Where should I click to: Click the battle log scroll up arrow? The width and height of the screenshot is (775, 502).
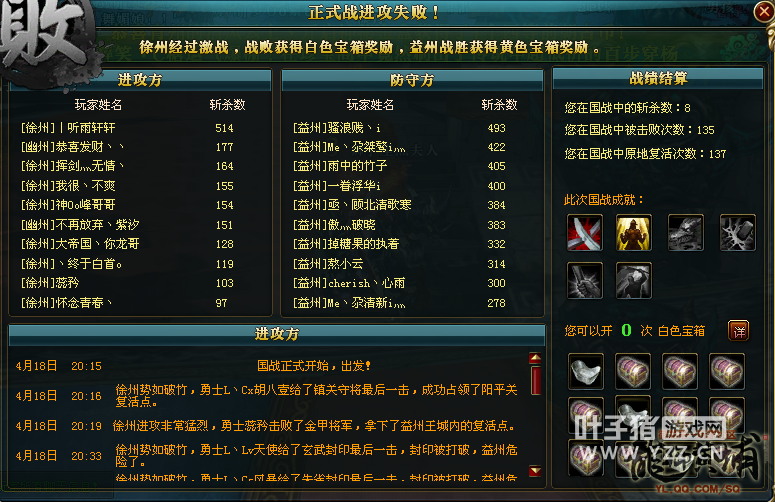tap(535, 358)
